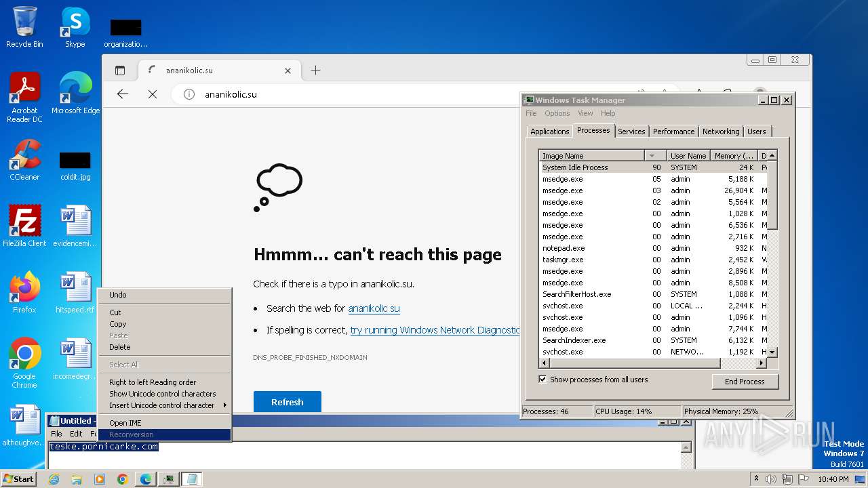Select the SearchIndexer.exe process row
This screenshot has height=488, width=868.
click(x=654, y=340)
